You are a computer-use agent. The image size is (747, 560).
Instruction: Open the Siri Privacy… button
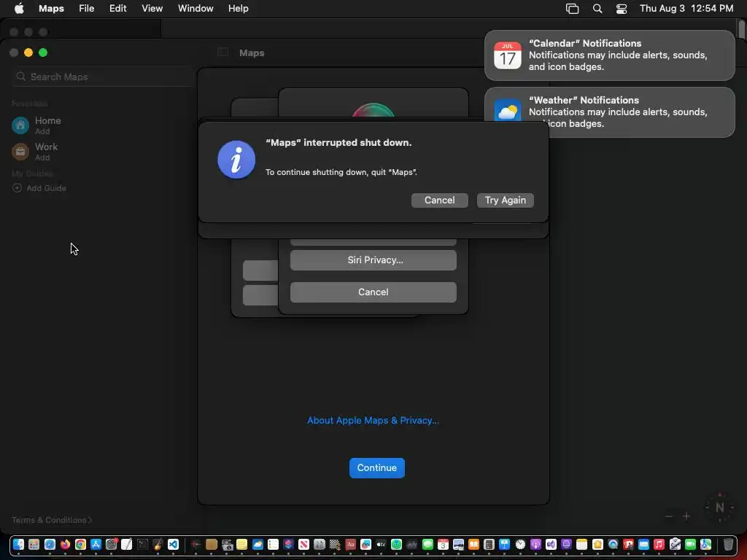pos(373,260)
